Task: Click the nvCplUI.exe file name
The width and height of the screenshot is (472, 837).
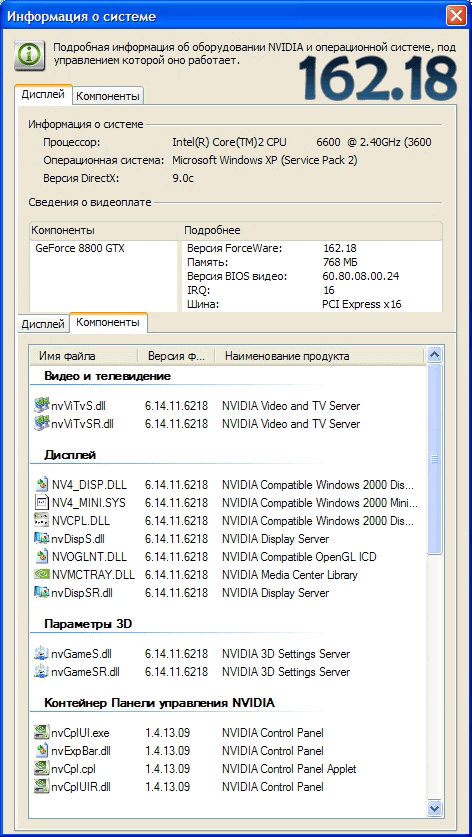Action: [x=80, y=733]
